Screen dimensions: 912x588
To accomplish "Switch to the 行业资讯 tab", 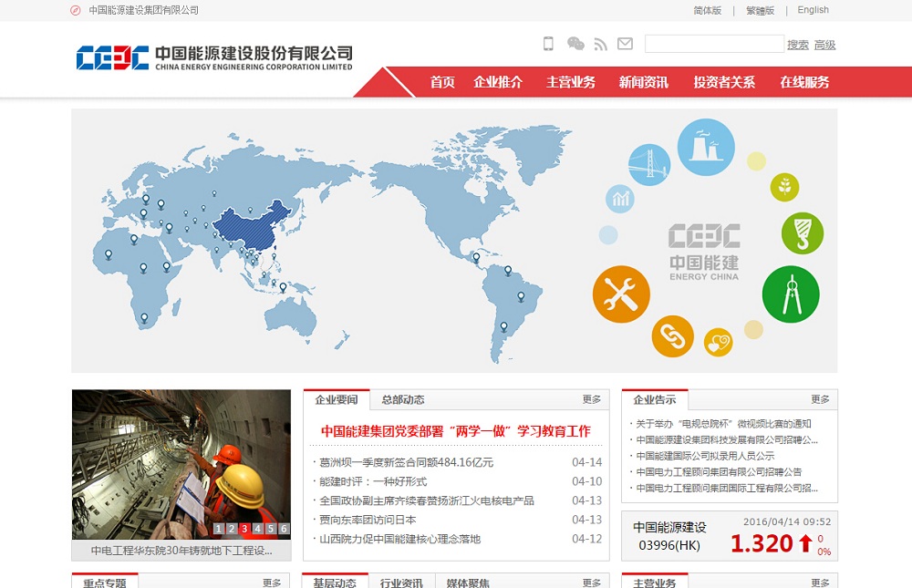I will pyautogui.click(x=401, y=582).
